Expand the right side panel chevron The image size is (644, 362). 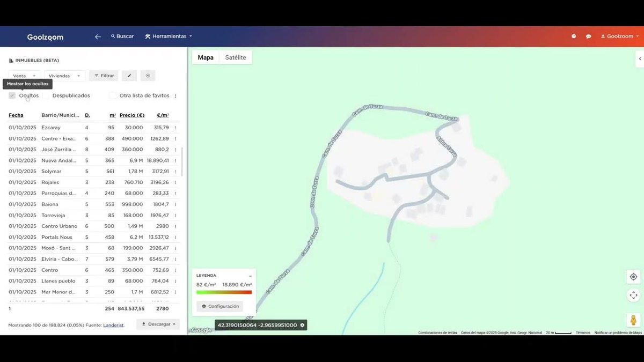[640, 58]
